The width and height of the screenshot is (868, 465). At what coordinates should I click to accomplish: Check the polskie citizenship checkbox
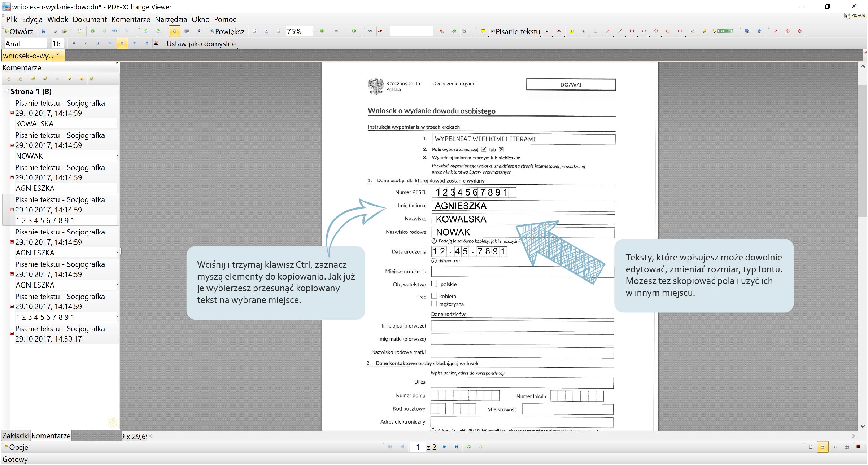click(x=434, y=284)
